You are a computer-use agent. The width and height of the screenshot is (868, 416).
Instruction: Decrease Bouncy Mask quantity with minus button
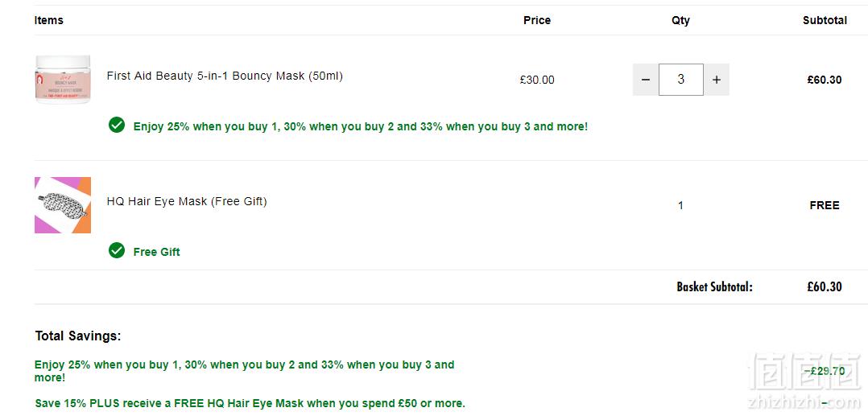click(x=646, y=80)
